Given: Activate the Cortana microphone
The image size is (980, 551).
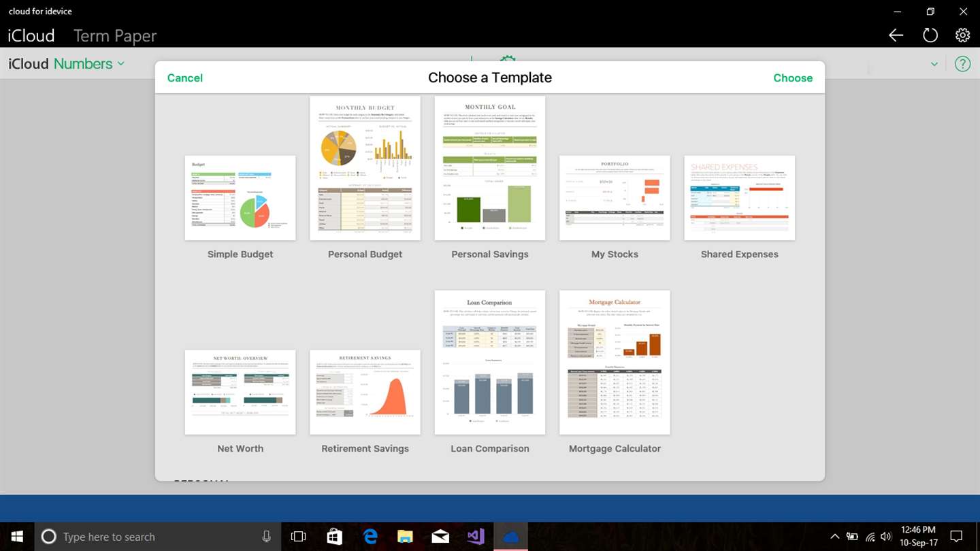Looking at the screenshot, I should coord(266,537).
